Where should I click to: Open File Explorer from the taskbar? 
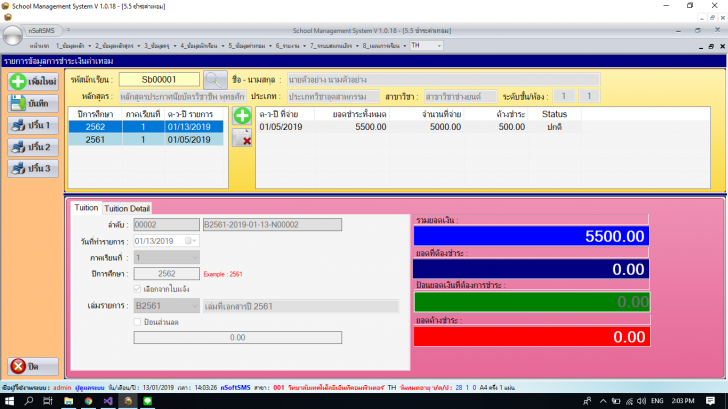click(68, 401)
